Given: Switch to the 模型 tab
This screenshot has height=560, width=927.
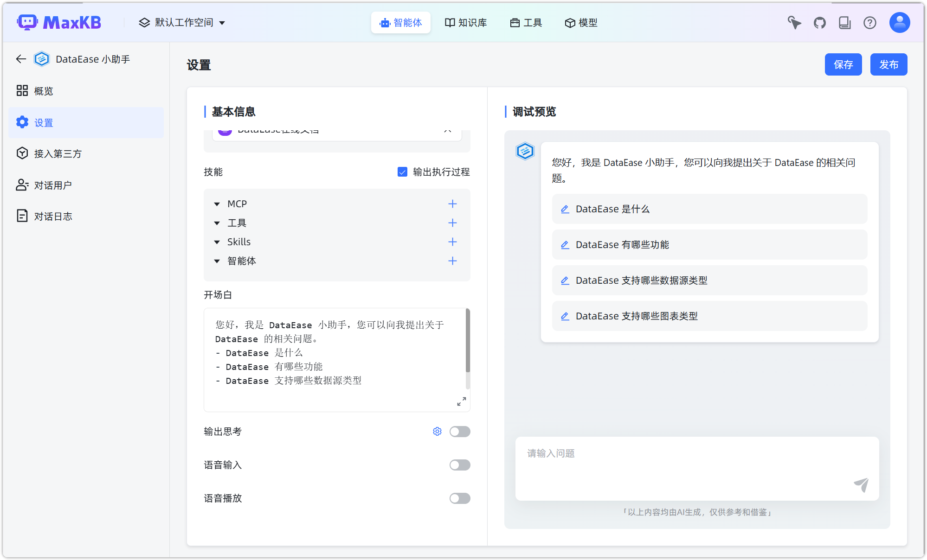Looking at the screenshot, I should [581, 22].
